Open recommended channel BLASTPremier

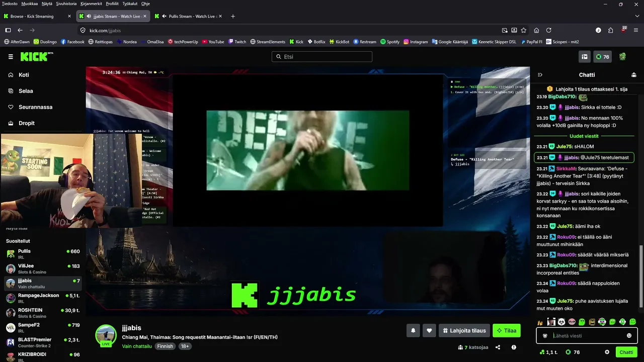coord(43,342)
